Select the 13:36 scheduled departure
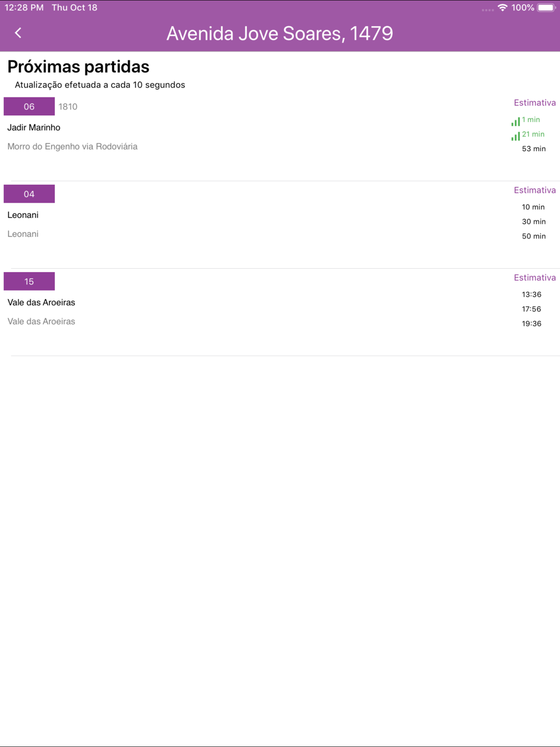560x747 pixels. (531, 295)
